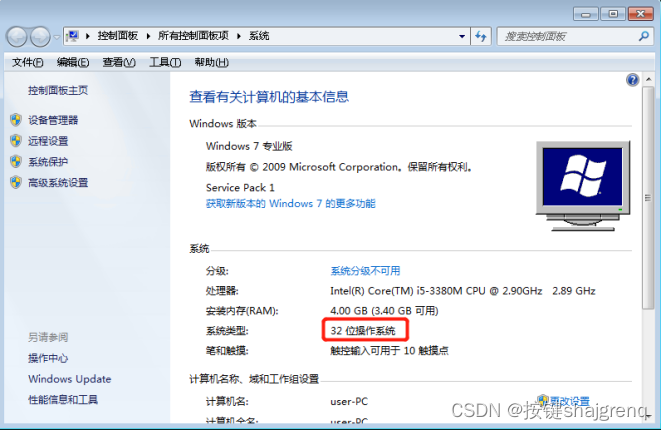662x430 pixels.
Task: Maximize the System window
Action: pos(613,14)
